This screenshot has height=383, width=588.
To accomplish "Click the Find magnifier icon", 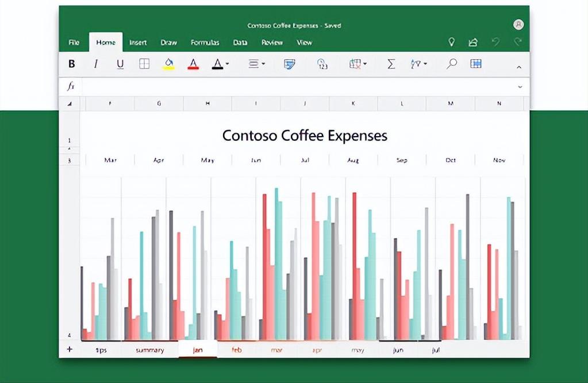I will click(x=452, y=64).
